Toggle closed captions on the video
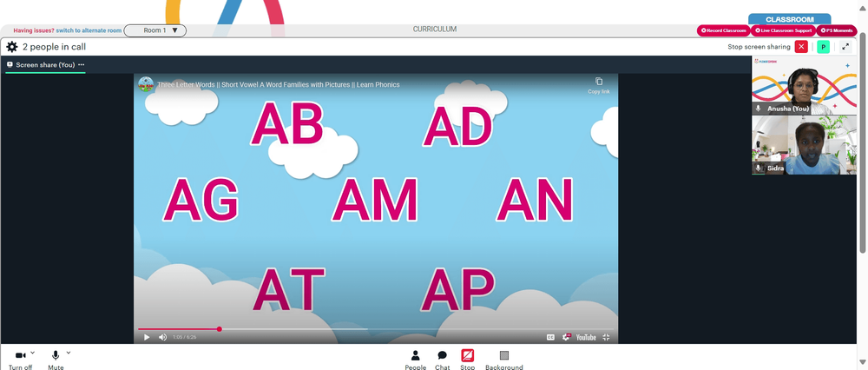 point(551,337)
